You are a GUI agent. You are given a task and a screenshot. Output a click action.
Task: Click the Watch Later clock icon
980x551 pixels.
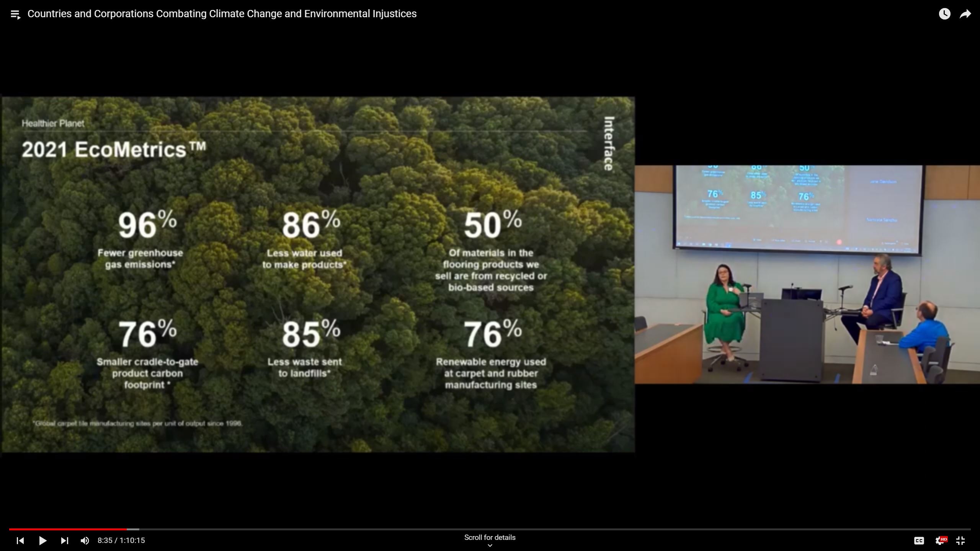pos(944,14)
